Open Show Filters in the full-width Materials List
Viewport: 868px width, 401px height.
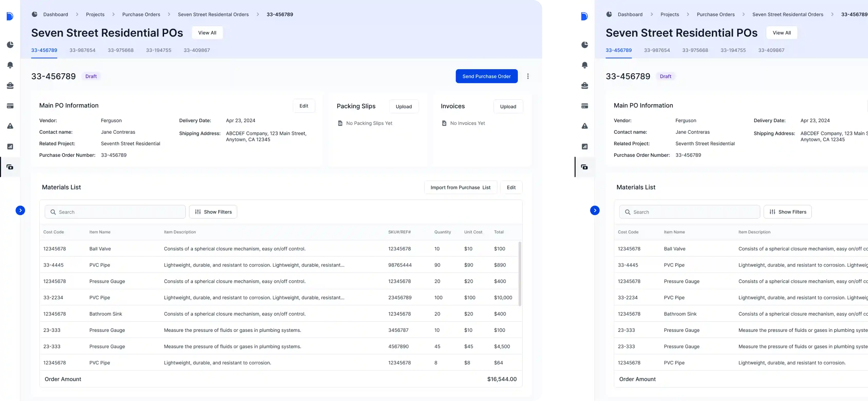213,212
